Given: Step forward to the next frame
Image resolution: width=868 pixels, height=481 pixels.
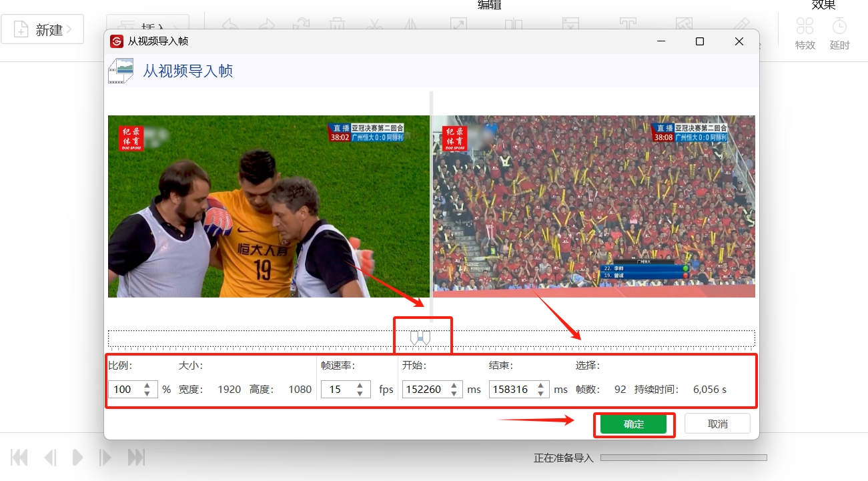Looking at the screenshot, I should tap(105, 457).
